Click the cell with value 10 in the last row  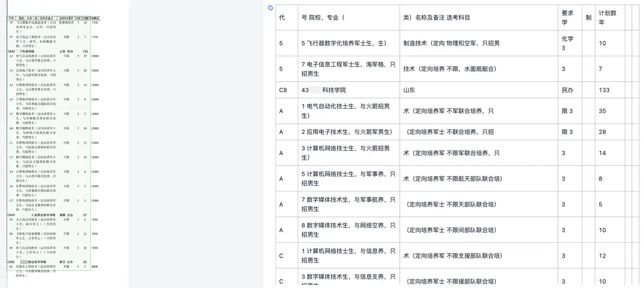point(602,281)
